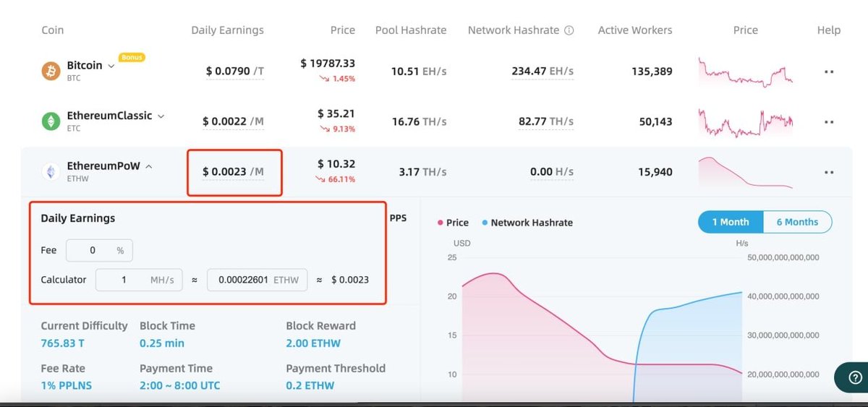Click the Daily Earnings column header
Image resolution: width=868 pixels, height=407 pixels.
(x=227, y=30)
